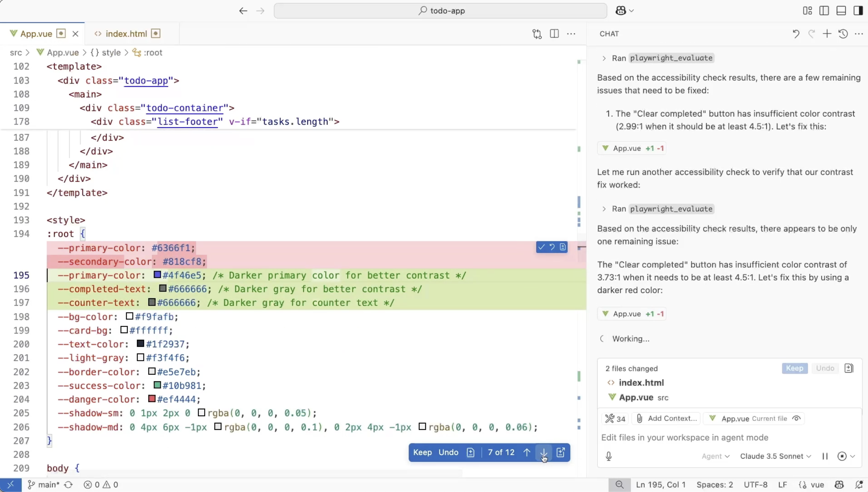The height and width of the screenshot is (492, 868).
Task: Select style in the breadcrumb bar
Action: pyautogui.click(x=112, y=52)
